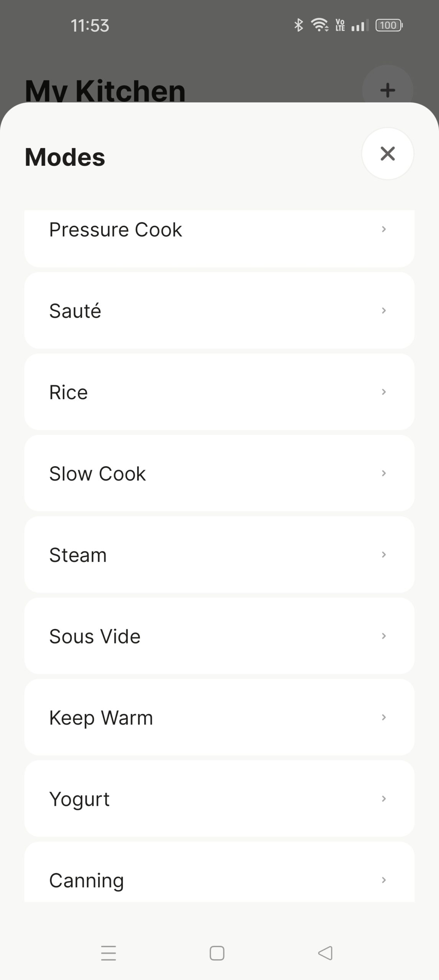Image resolution: width=439 pixels, height=980 pixels.
Task: Expand Steam via its chevron arrow
Action: (383, 555)
